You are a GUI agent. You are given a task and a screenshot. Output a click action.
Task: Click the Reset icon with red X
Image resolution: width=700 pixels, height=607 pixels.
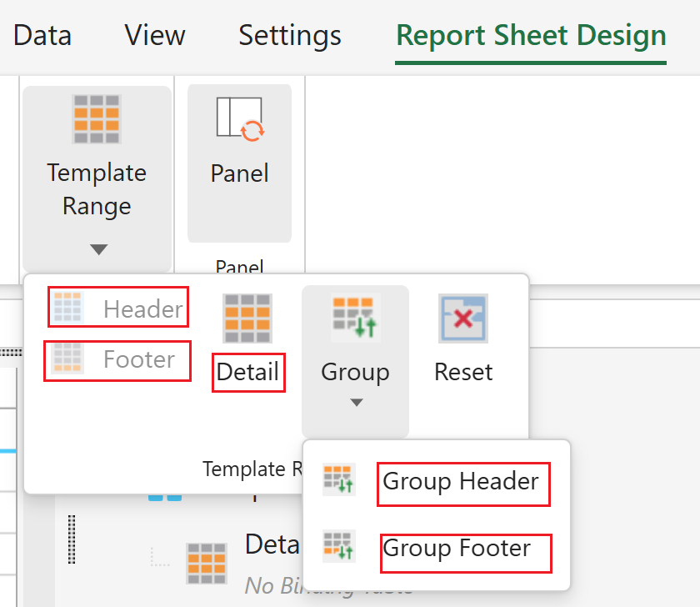tap(463, 319)
